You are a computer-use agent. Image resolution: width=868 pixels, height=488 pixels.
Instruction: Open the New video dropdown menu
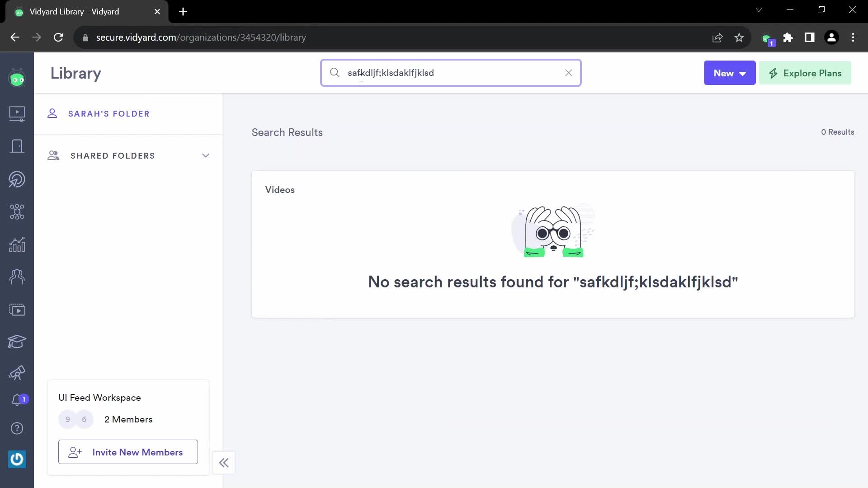pos(730,73)
